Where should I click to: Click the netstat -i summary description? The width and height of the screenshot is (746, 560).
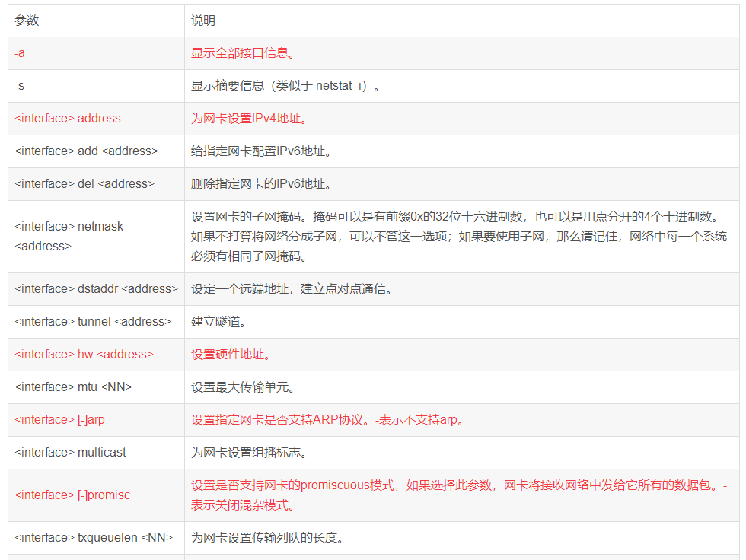[x=285, y=86]
